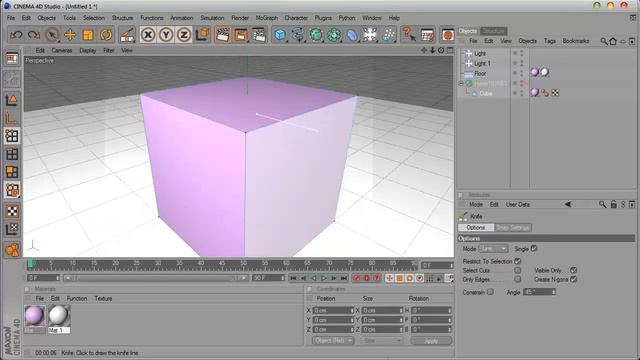Click the HyperNURBS generator icon
This screenshot has height=360, width=640.
pos(316,35)
